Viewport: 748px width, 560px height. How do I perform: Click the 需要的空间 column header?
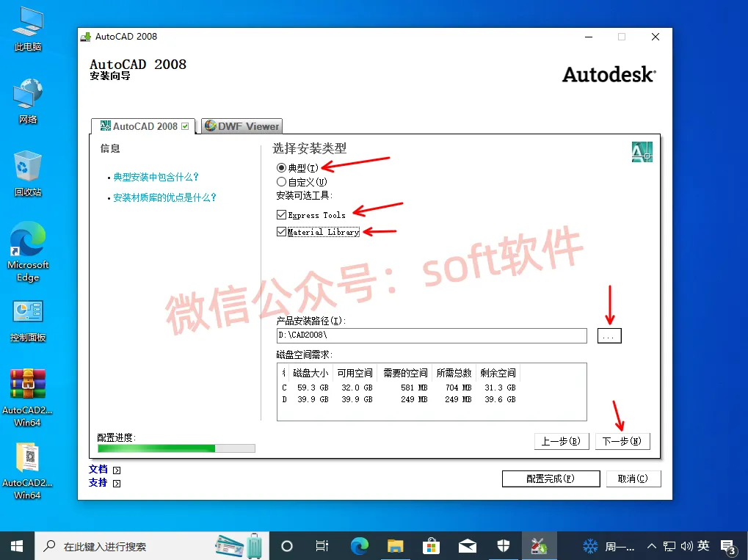(405, 373)
